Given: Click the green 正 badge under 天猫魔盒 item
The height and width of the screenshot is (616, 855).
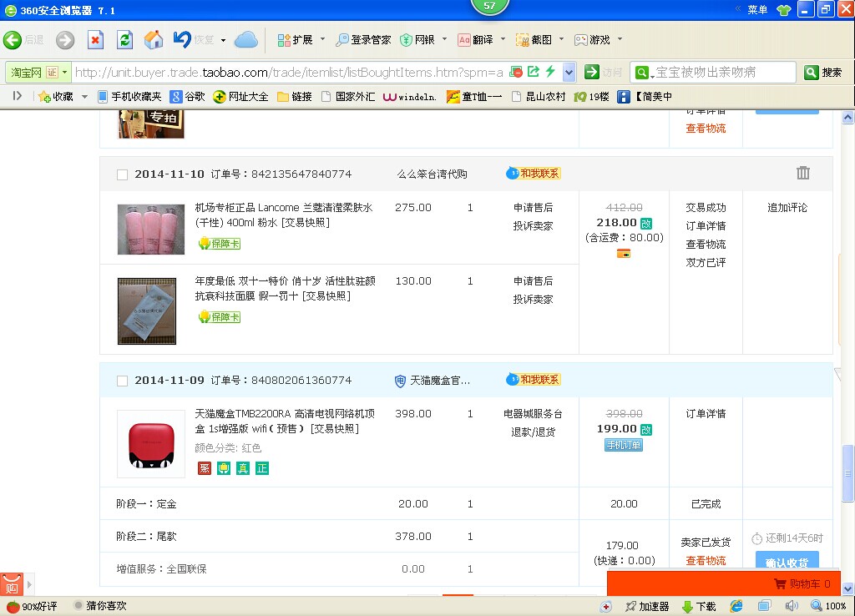Looking at the screenshot, I should 262,468.
